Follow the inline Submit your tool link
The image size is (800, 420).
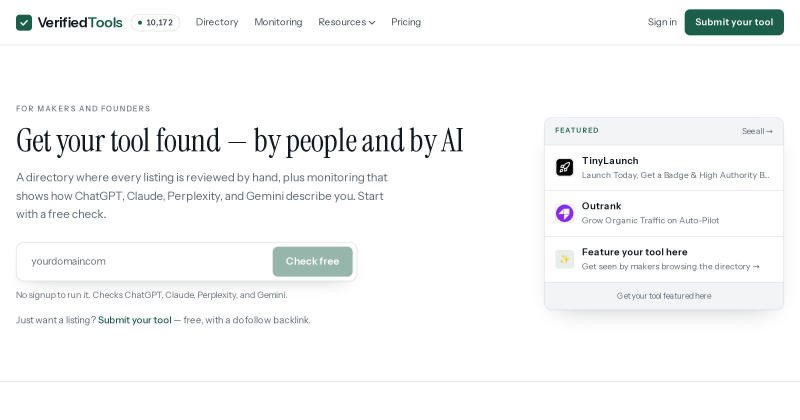[135, 320]
